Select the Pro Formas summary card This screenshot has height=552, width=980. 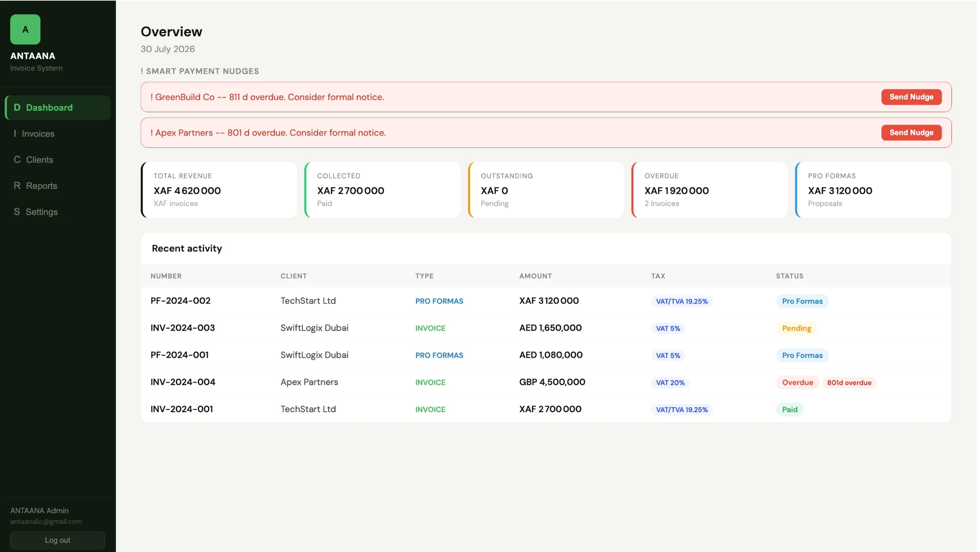tap(873, 190)
